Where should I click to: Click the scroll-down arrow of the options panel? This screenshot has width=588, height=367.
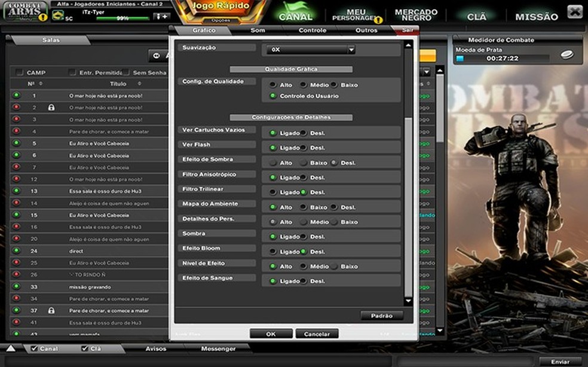(x=408, y=301)
